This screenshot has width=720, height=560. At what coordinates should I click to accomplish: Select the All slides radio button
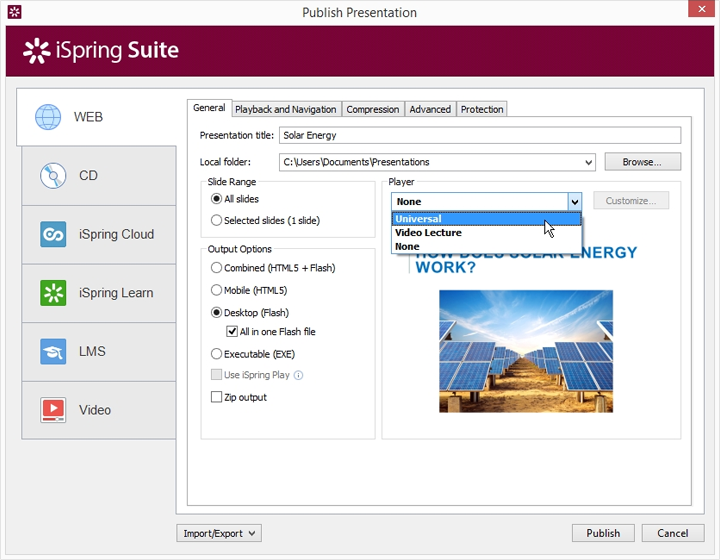point(216,199)
